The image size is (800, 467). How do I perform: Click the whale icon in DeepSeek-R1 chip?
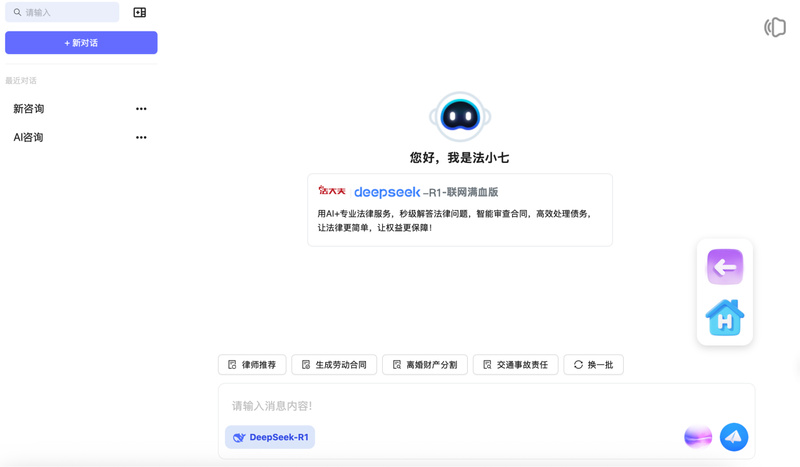point(239,437)
